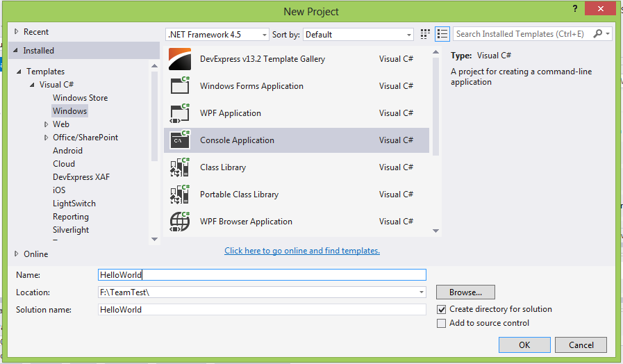Click the Browse... button
The height and width of the screenshot is (364, 623).
coord(465,292)
